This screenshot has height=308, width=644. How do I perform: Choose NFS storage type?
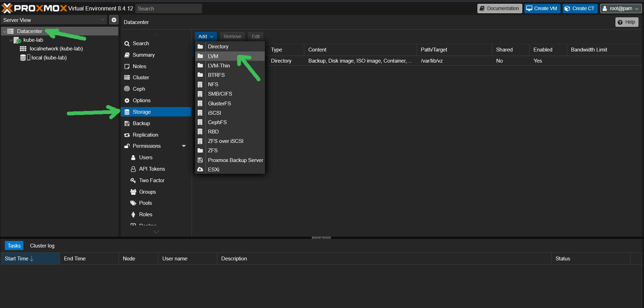(x=213, y=84)
